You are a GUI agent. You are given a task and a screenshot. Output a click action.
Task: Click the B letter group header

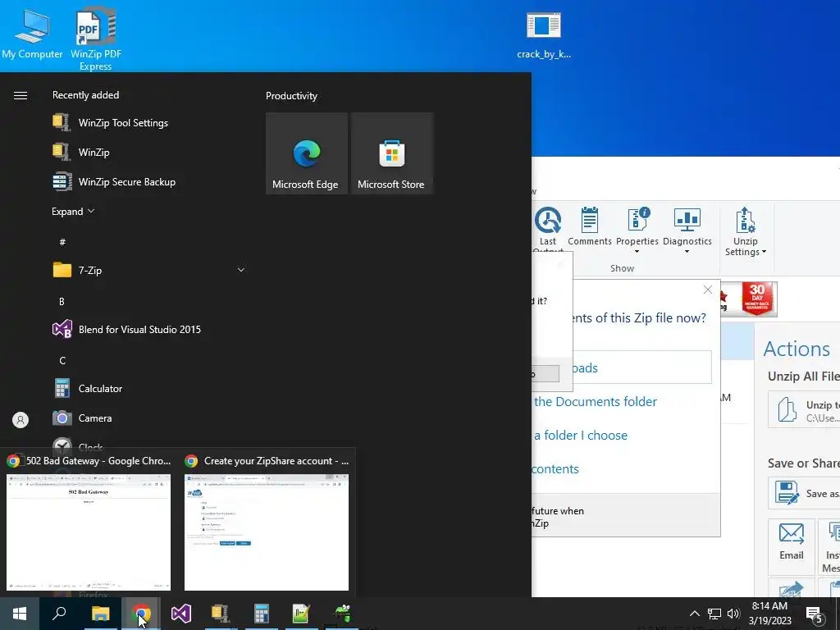[62, 302]
